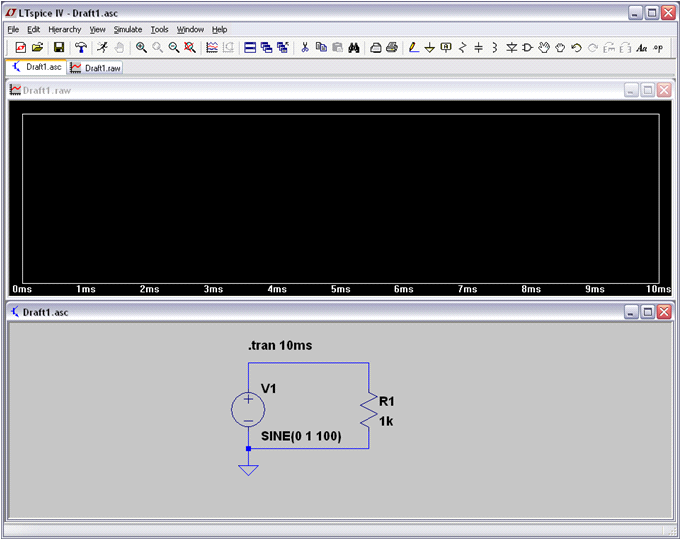Maximize the Draft1.raw plot window

click(648, 90)
